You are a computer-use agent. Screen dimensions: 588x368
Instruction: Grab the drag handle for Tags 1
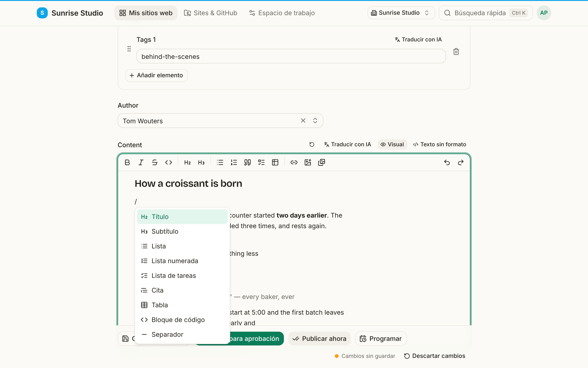coord(129,49)
